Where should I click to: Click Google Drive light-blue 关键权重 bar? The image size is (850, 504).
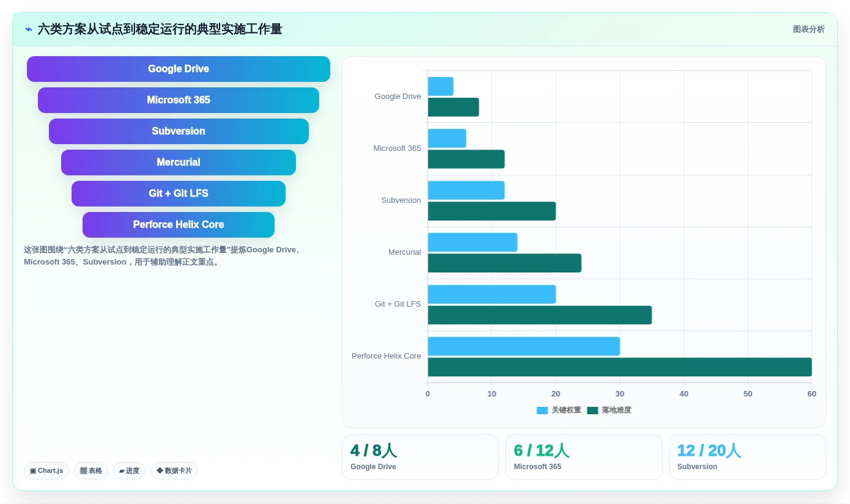point(440,86)
